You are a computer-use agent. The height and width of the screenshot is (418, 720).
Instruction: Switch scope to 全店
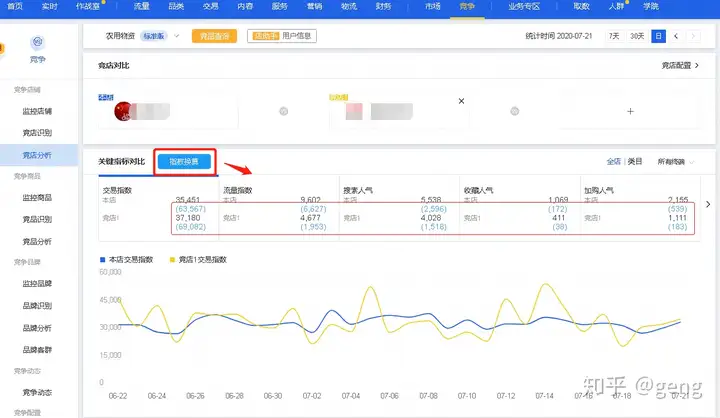coord(613,161)
